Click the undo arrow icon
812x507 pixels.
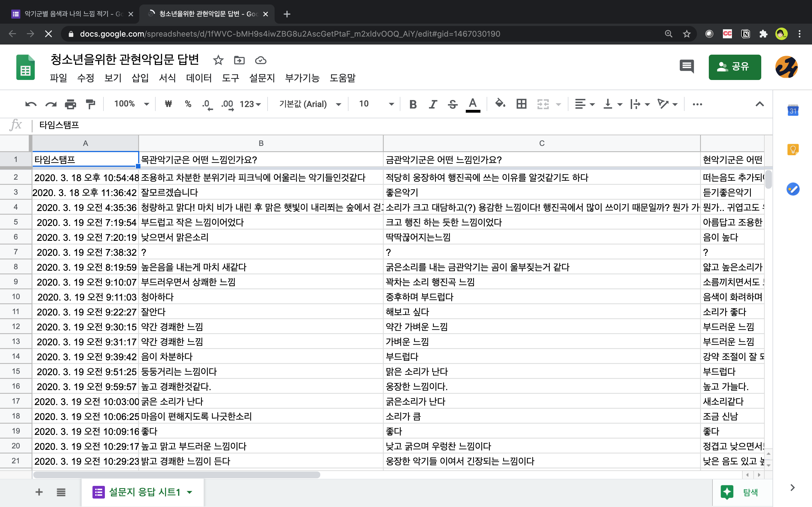pyautogui.click(x=30, y=104)
